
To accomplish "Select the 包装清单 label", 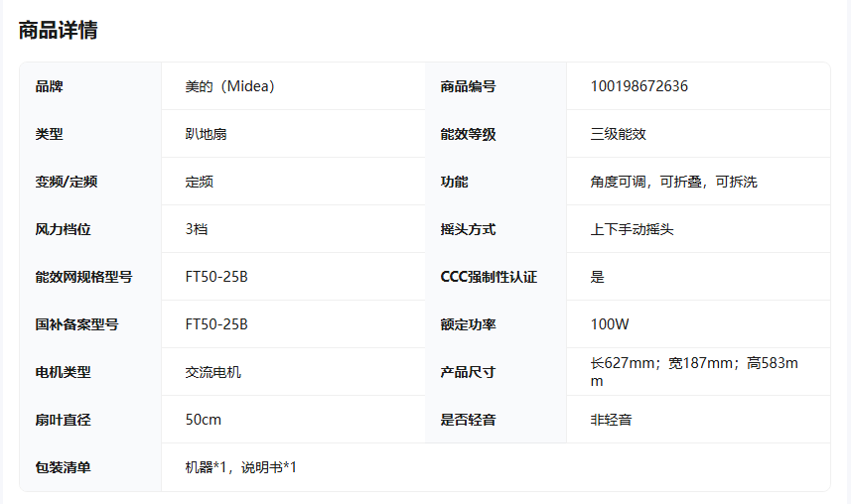I will tap(63, 467).
